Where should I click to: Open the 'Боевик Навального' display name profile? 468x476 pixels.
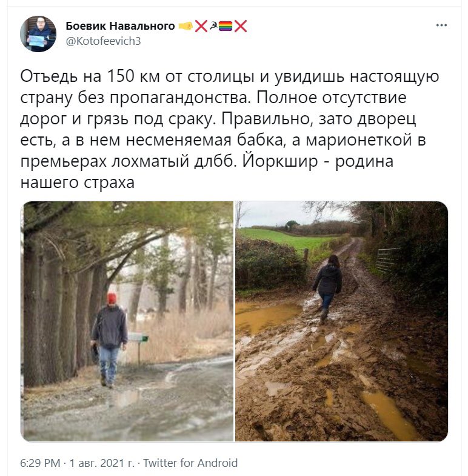pyautogui.click(x=120, y=26)
